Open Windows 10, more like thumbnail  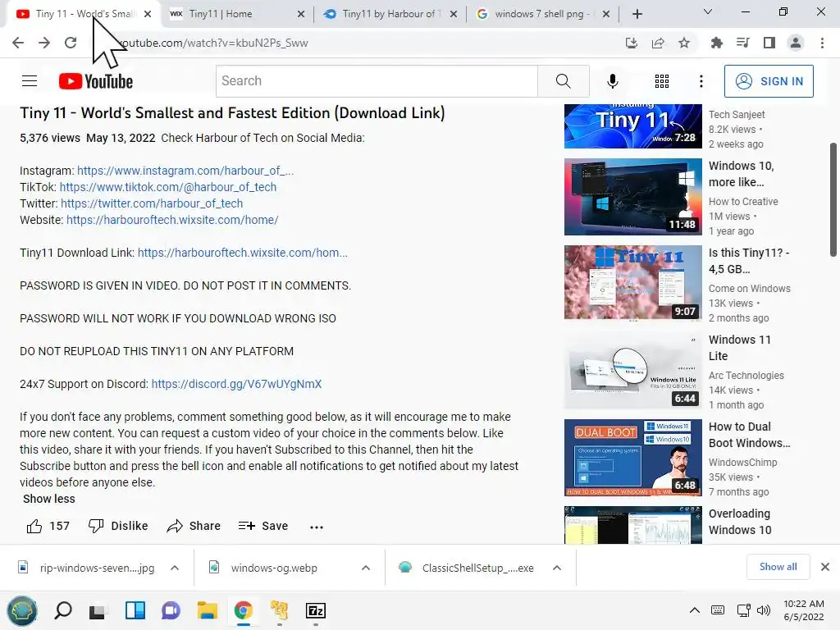632,197
